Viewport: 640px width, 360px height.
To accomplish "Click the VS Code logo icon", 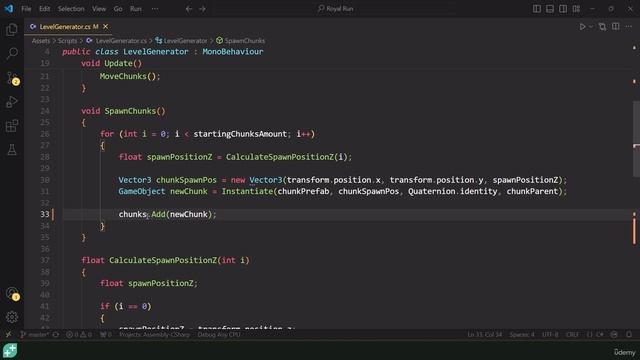I will [x=9, y=9].
